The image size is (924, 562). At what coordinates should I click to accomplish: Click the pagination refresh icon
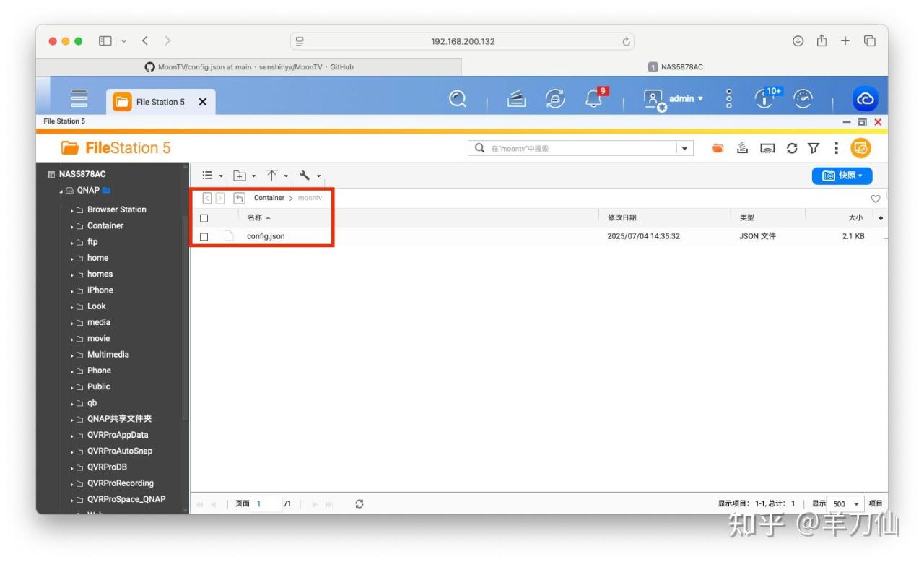[x=359, y=504]
